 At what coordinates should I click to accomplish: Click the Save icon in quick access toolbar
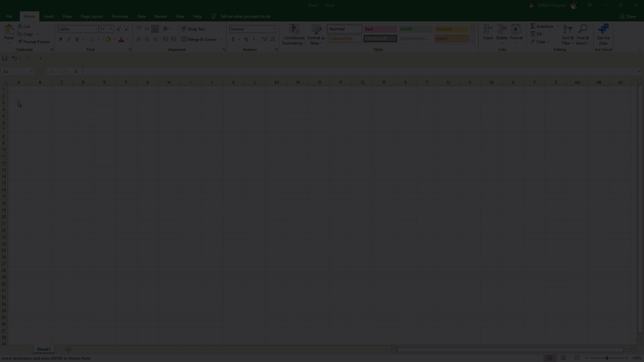point(5,58)
